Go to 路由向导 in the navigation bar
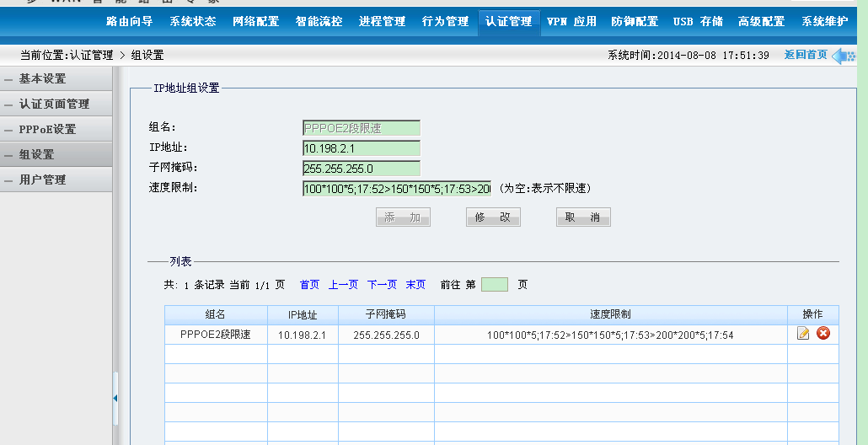The height and width of the screenshot is (445, 868). [x=129, y=22]
